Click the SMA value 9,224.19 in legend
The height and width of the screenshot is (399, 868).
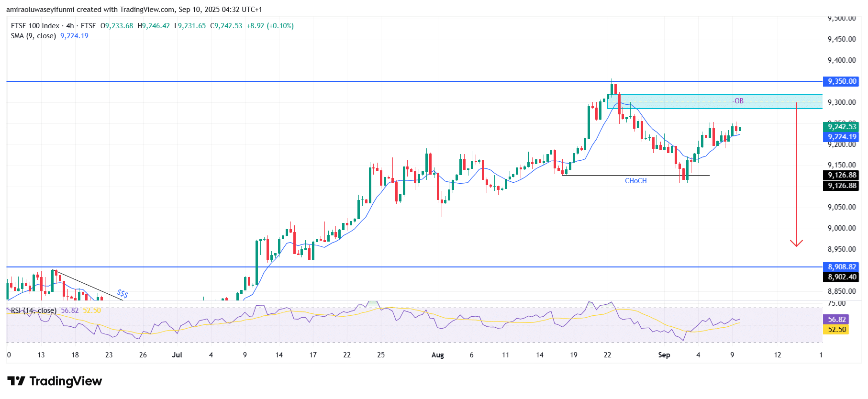[74, 36]
